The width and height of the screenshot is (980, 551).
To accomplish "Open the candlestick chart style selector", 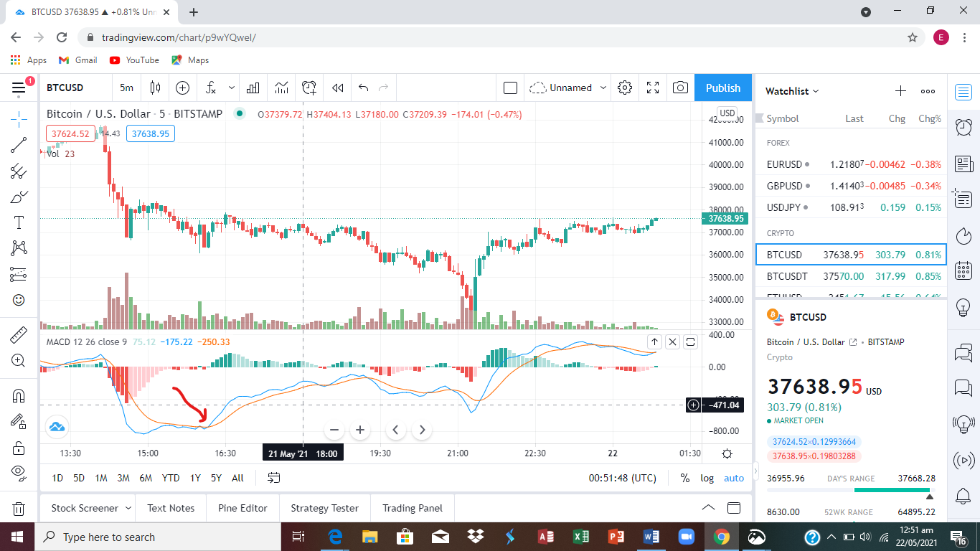I will (x=155, y=88).
